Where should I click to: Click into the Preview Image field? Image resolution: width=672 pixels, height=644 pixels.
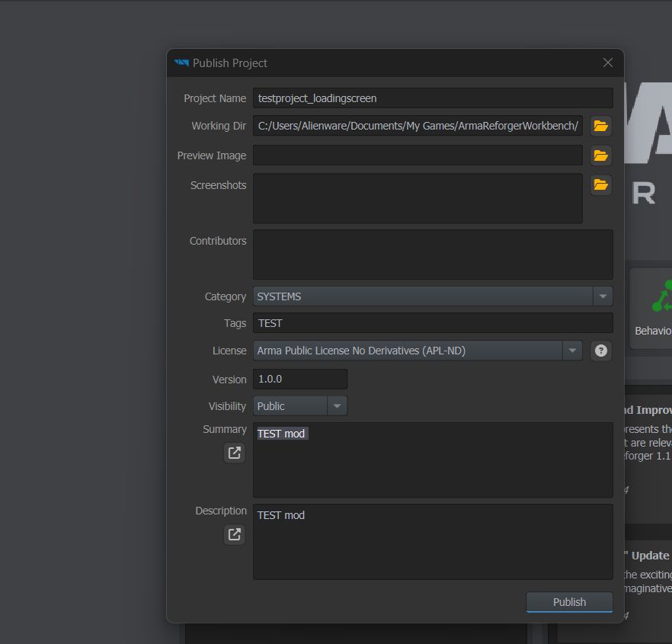pos(418,155)
